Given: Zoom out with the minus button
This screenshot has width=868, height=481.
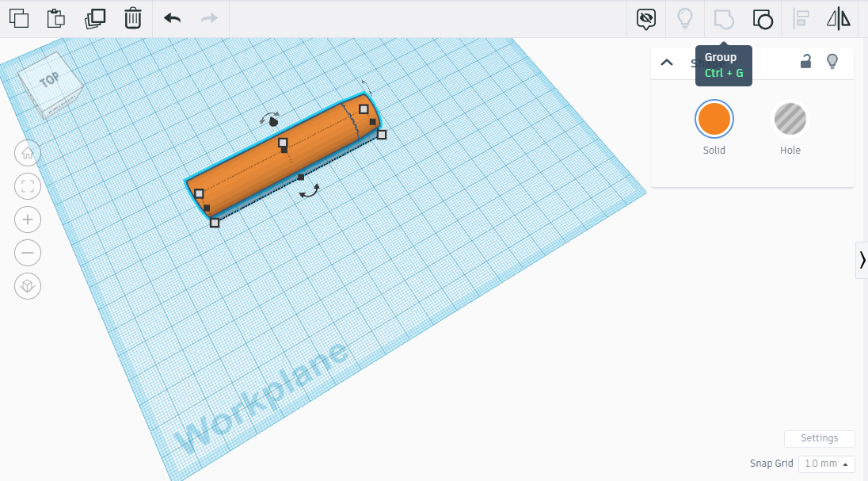Looking at the screenshot, I should (x=28, y=253).
